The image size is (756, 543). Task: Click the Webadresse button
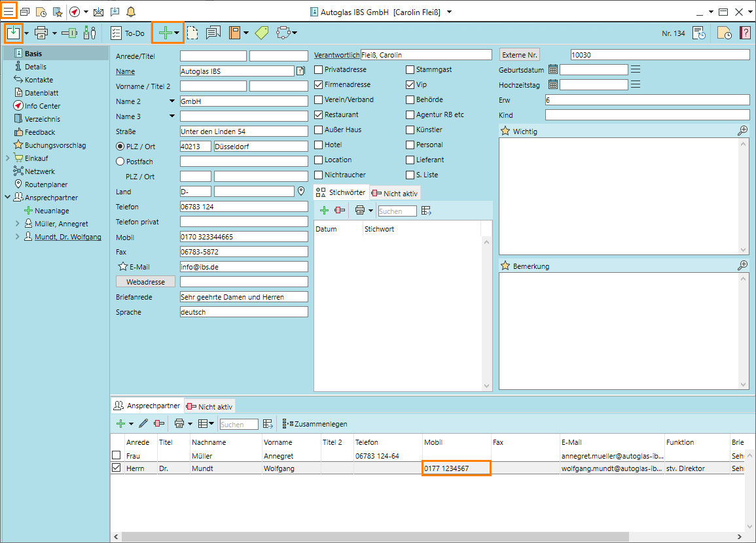(145, 281)
